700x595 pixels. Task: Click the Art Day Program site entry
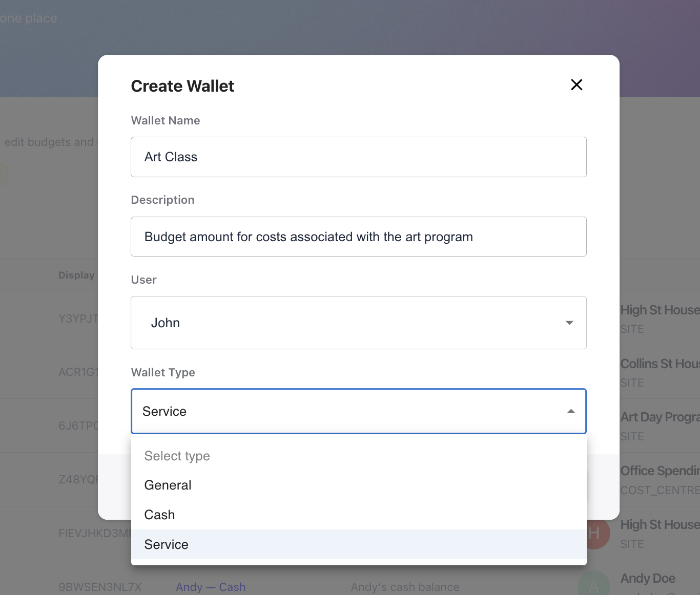point(660,417)
